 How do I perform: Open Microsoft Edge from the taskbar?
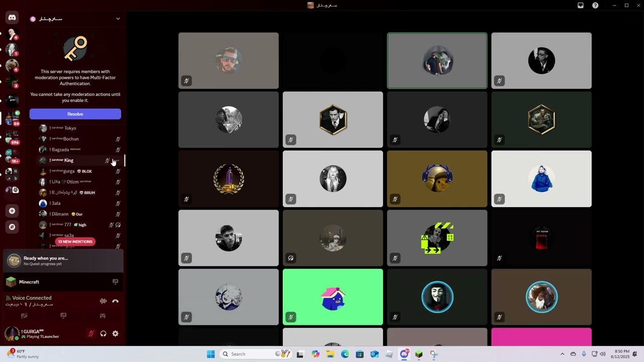[345, 354]
